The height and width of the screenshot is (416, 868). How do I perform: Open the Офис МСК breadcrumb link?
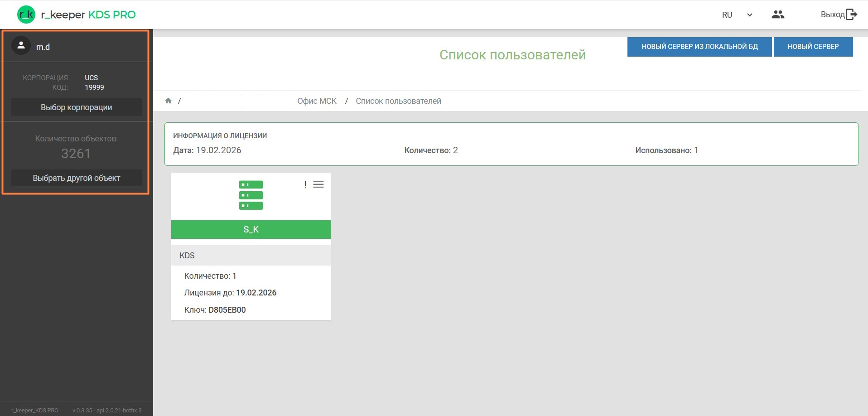[x=317, y=101]
